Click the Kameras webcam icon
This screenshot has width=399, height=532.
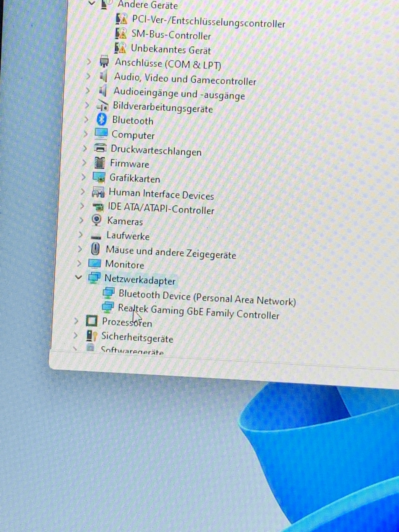pyautogui.click(x=97, y=220)
